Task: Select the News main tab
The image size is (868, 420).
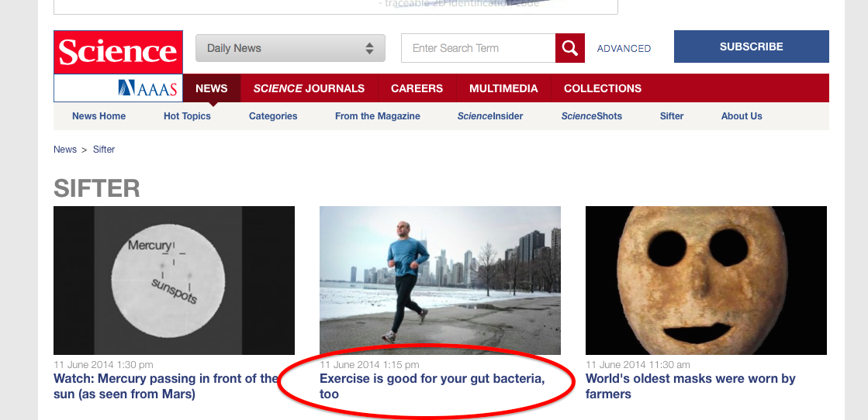Action: [x=211, y=88]
